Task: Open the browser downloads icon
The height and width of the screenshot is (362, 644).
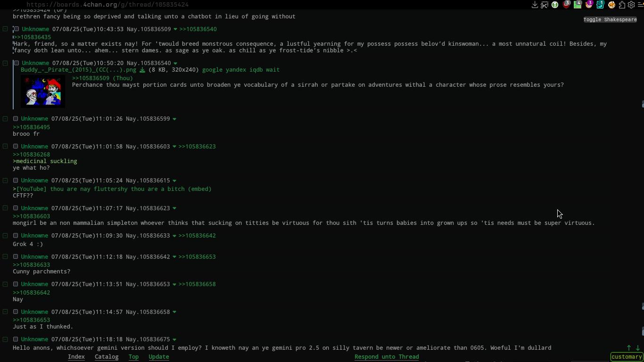Action: tap(535, 5)
